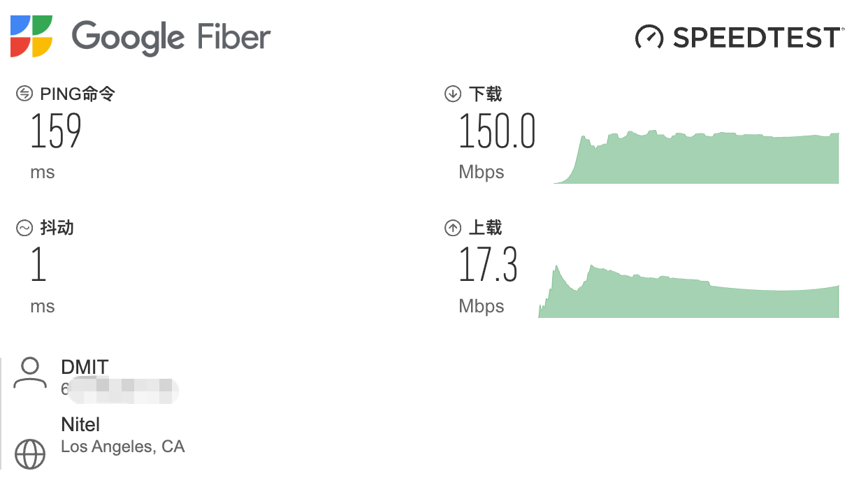The height and width of the screenshot is (478, 868).
Task: Click the user profile icon near DMIT
Action: coord(30,372)
